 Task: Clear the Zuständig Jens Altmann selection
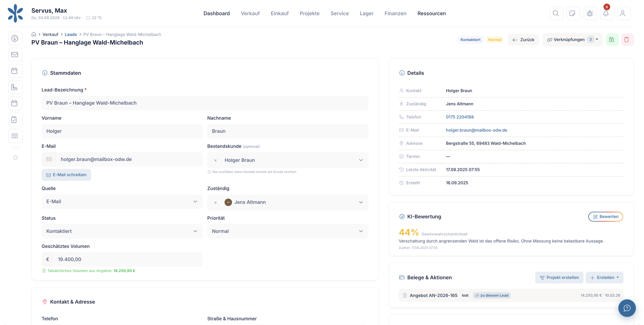pos(215,202)
